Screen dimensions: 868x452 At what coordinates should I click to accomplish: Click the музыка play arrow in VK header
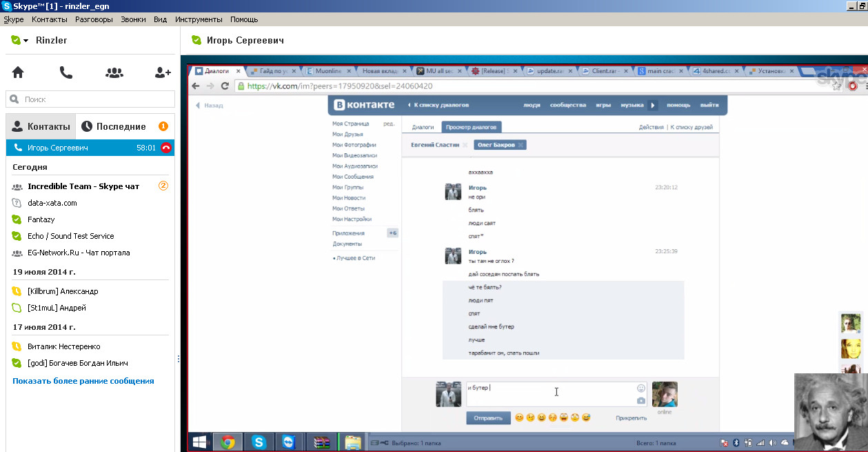coord(652,105)
